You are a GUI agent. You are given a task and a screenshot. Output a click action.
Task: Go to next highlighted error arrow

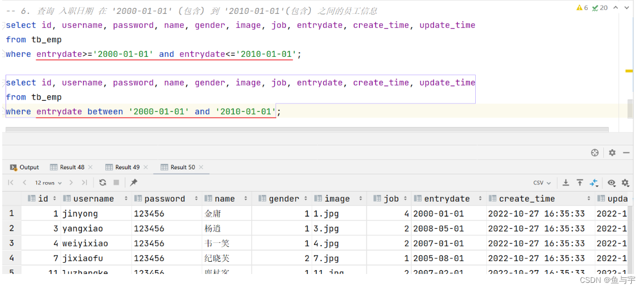pyautogui.click(x=627, y=8)
